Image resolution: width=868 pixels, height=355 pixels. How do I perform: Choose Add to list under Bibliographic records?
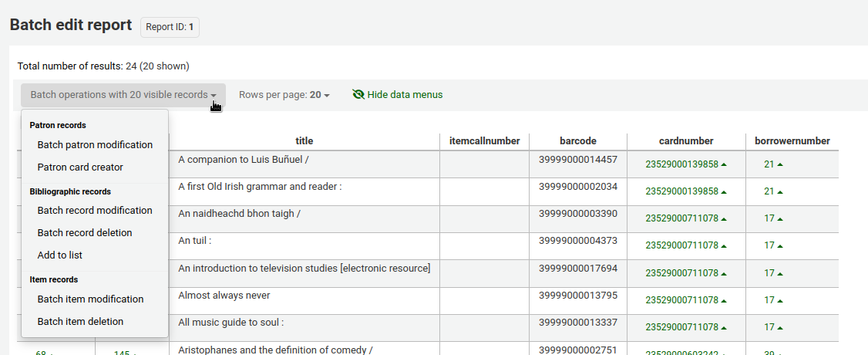60,255
